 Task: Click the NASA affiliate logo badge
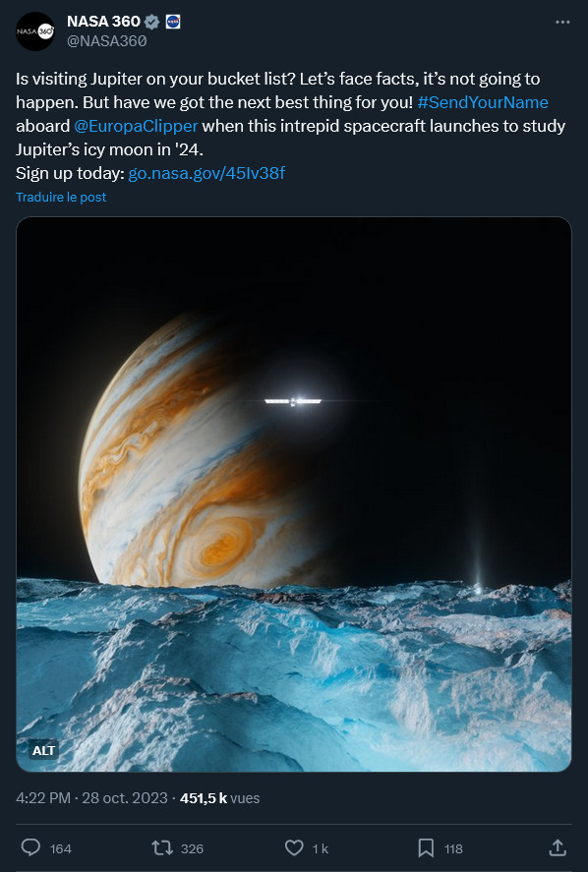point(173,22)
